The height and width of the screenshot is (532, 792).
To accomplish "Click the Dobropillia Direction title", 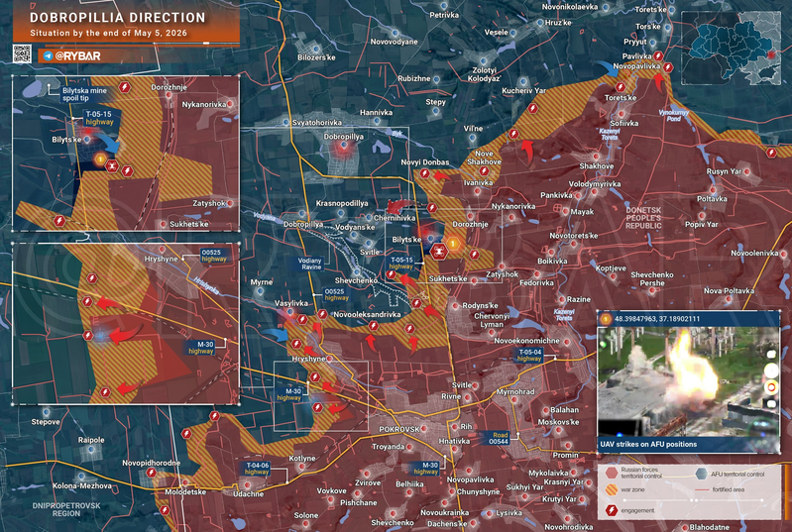I will point(118,18).
